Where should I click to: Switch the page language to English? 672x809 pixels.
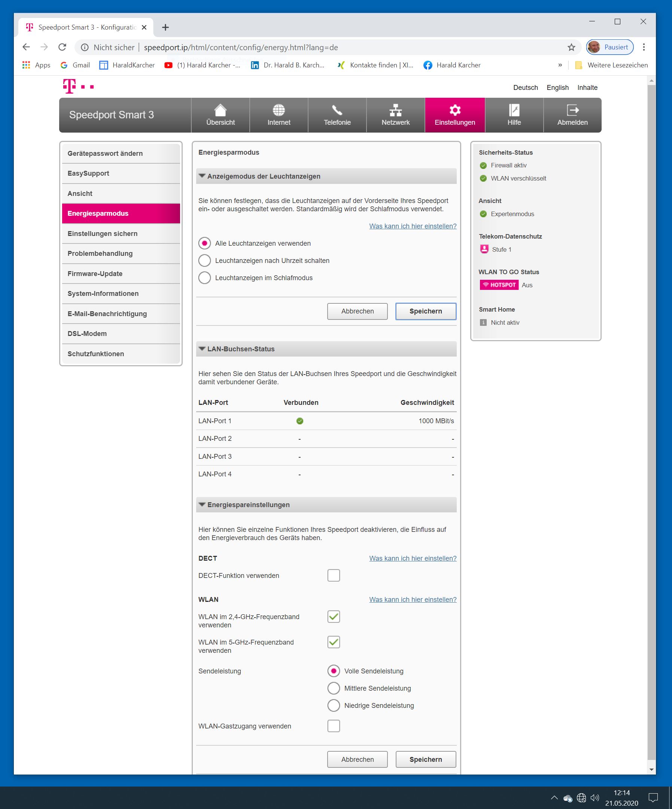[557, 87]
